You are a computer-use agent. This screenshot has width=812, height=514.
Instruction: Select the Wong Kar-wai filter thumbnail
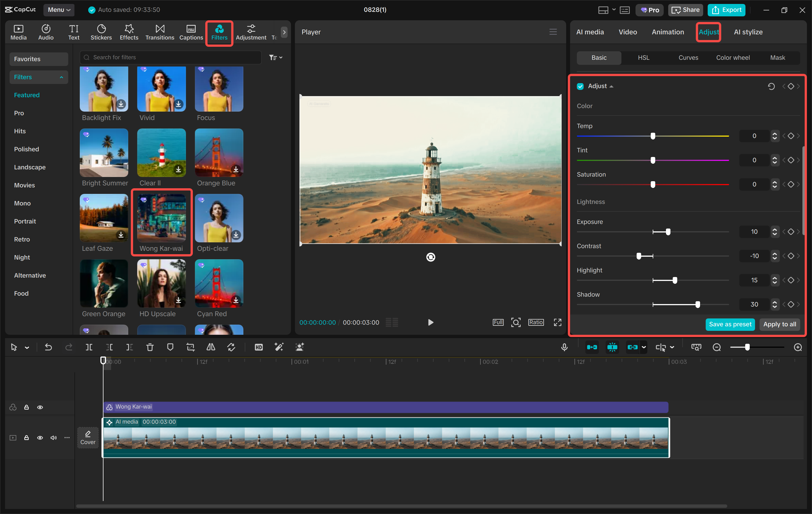click(x=162, y=218)
